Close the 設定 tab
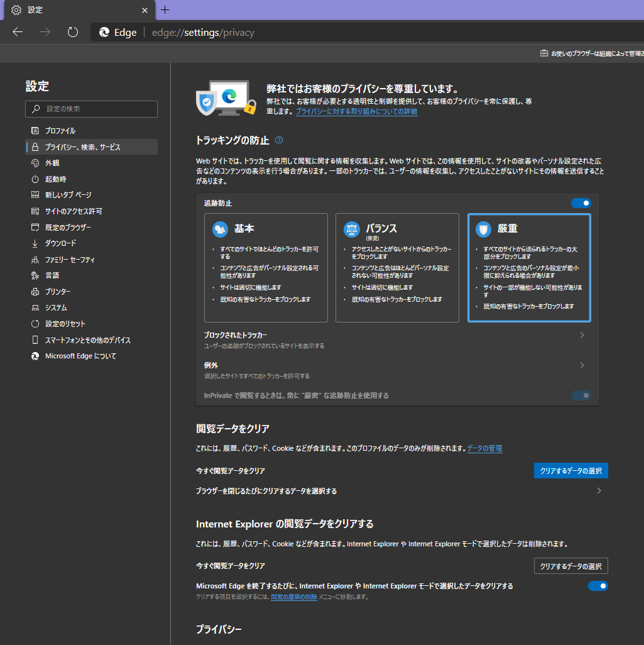This screenshot has width=644, height=645. coord(145,10)
